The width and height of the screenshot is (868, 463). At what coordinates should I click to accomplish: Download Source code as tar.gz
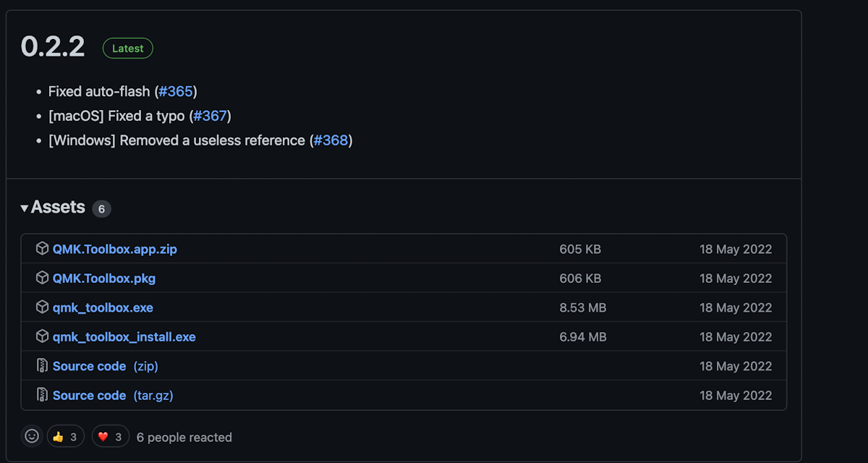[x=112, y=395]
